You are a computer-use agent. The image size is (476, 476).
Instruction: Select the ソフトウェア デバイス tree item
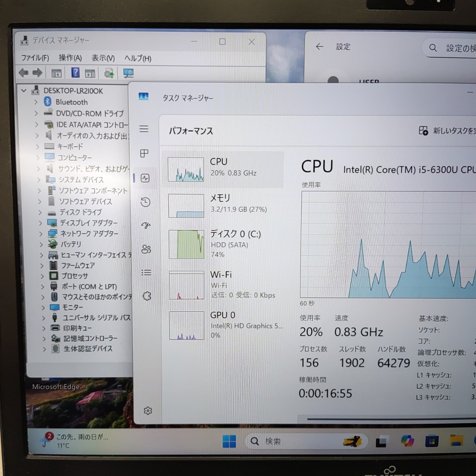(x=85, y=202)
